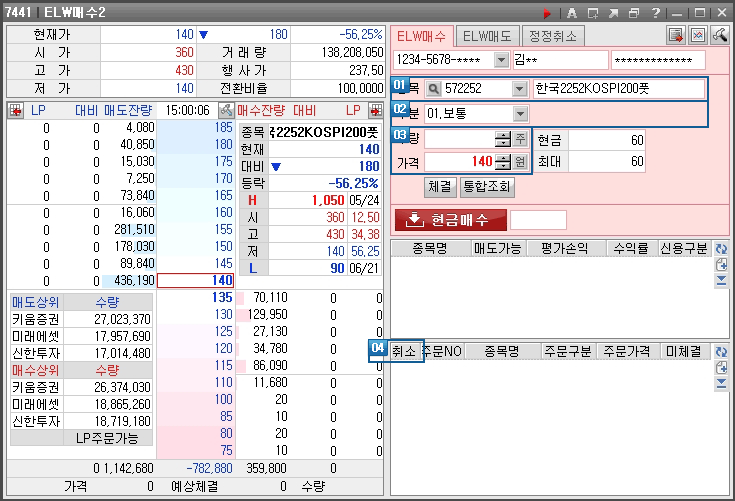This screenshot has width=735, height=501.
Task: Click the add-page icon below holdings refresh
Action: (x=721, y=265)
